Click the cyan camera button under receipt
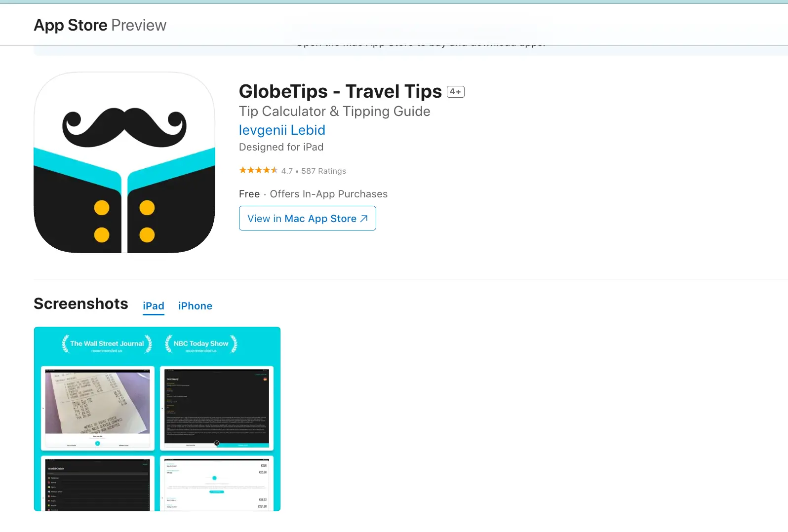788x532 pixels. tap(97, 443)
